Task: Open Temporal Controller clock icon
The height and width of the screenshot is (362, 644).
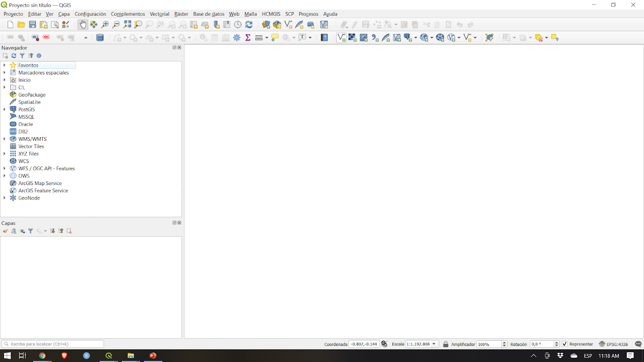Action: coord(238,25)
